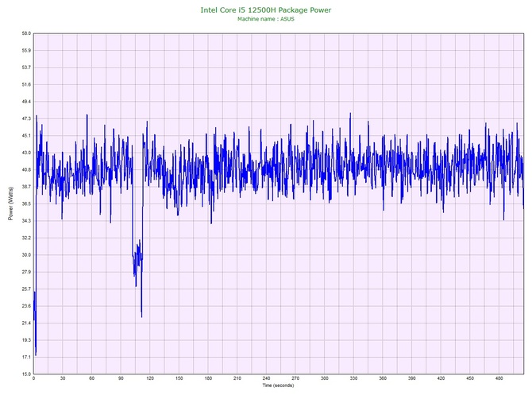Viewport: 532px width, 399px height.
Task: Click the 300 seconds time axis tick
Action: click(325, 378)
